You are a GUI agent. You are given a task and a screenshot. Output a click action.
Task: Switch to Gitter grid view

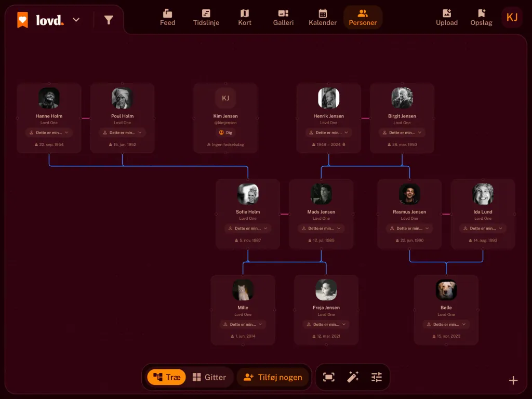point(209,377)
